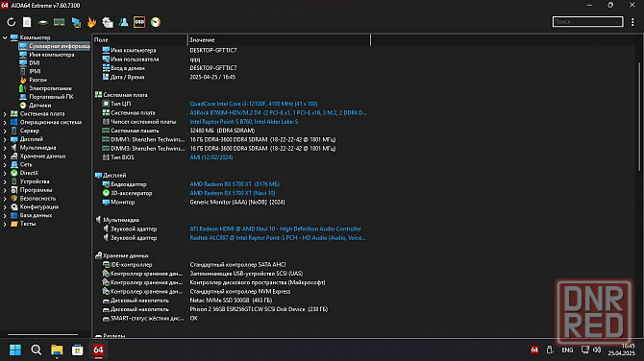This screenshot has width=644, height=361.
Task: Expand the Дисплей tree node arrow
Action: tap(5, 139)
